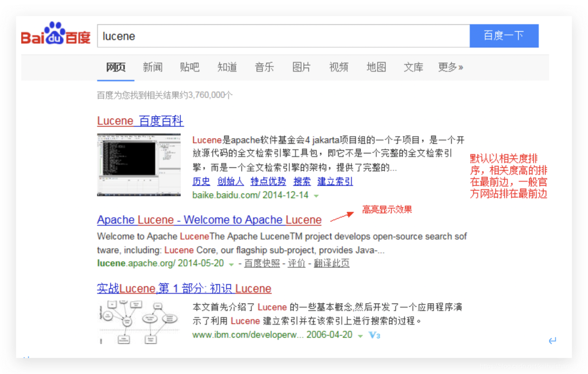The height and width of the screenshot is (374, 588).
Task: Open the 地图 tab
Action: pyautogui.click(x=376, y=67)
